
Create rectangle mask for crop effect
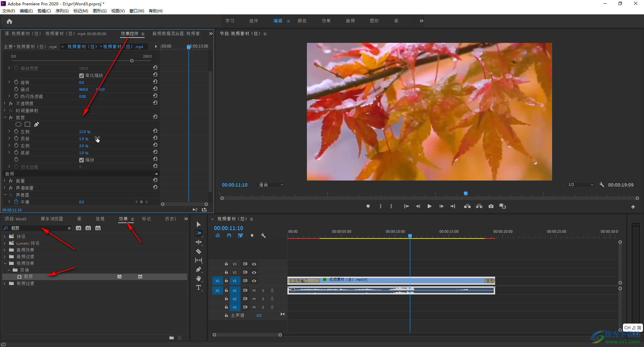coord(28,124)
